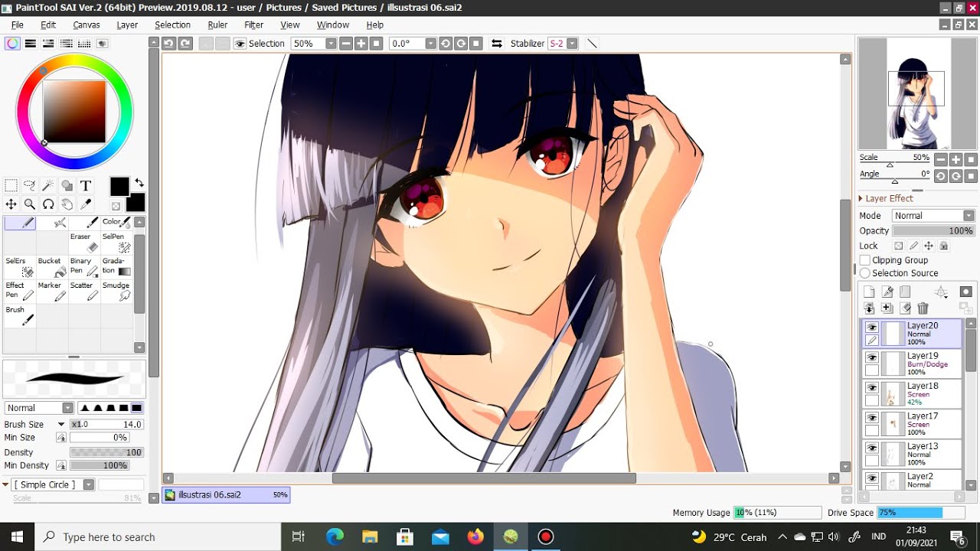
Task: Open the Filter menu
Action: point(254,24)
